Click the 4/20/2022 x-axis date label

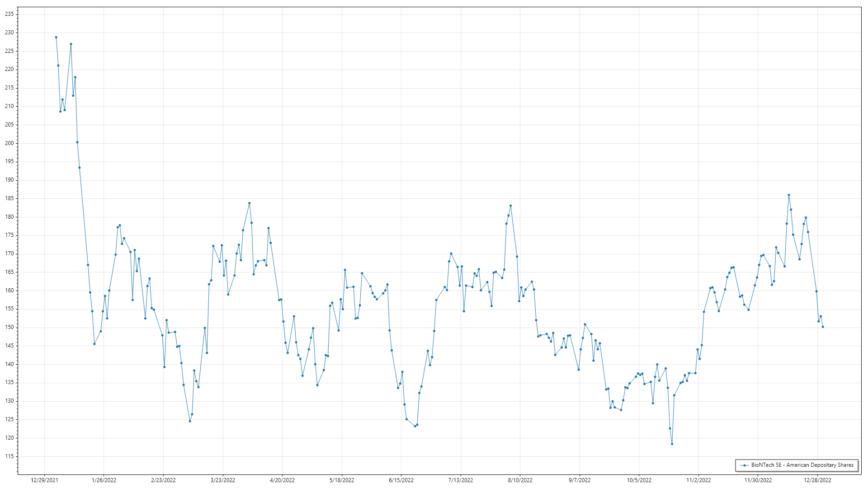pos(282,480)
